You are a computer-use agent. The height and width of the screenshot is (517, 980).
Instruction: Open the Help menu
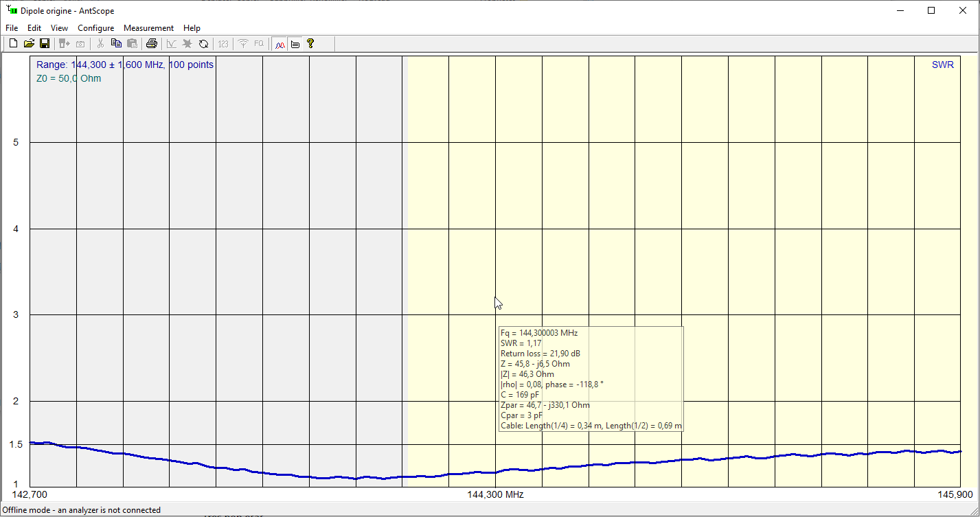coord(192,28)
